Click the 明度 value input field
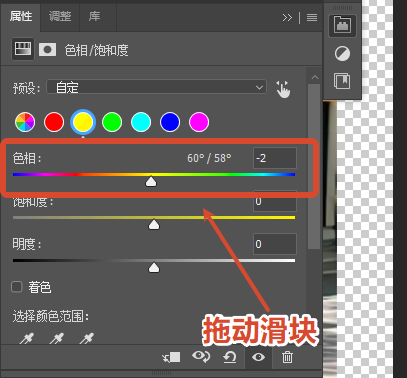The image size is (407, 378). click(275, 244)
